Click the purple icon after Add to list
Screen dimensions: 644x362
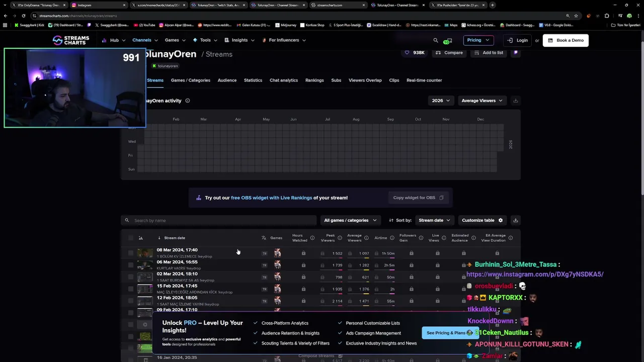[x=516, y=52]
